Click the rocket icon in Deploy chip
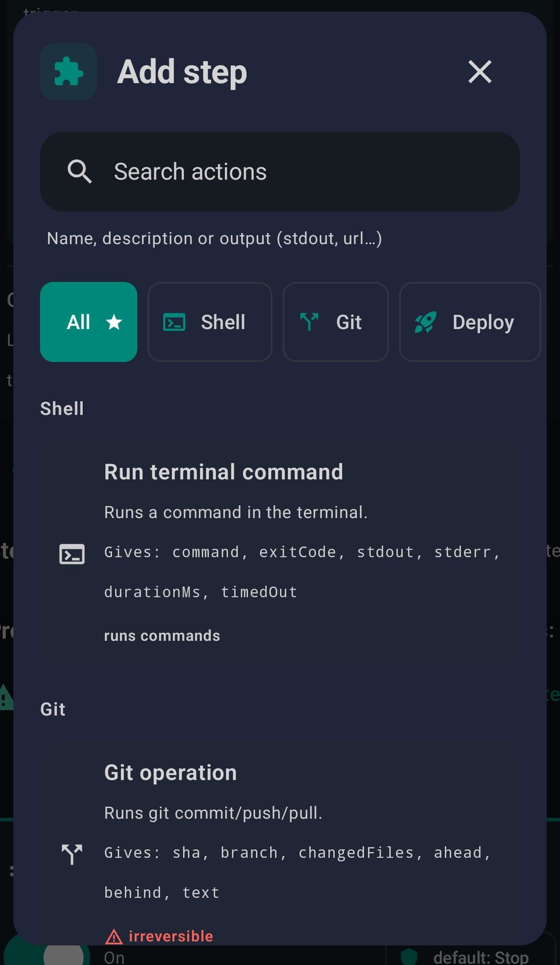Screen dimensions: 560x965 426,322
